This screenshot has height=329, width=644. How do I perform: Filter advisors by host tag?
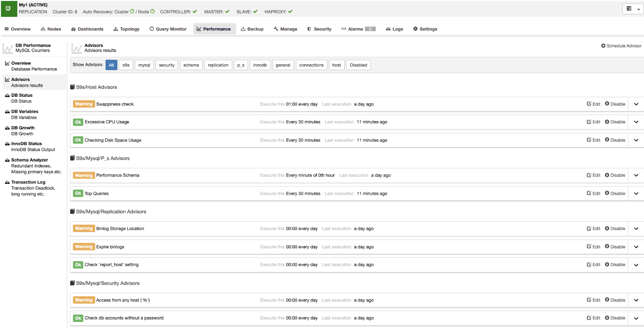point(337,65)
